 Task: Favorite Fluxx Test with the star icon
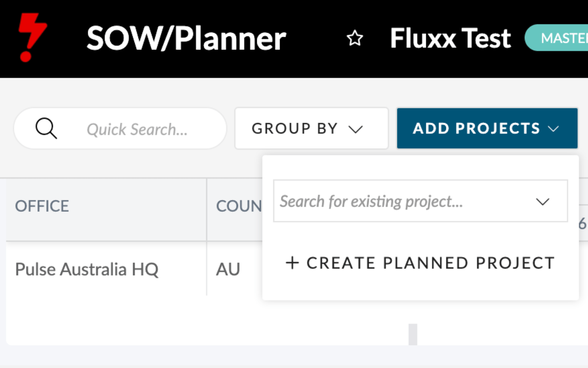354,38
